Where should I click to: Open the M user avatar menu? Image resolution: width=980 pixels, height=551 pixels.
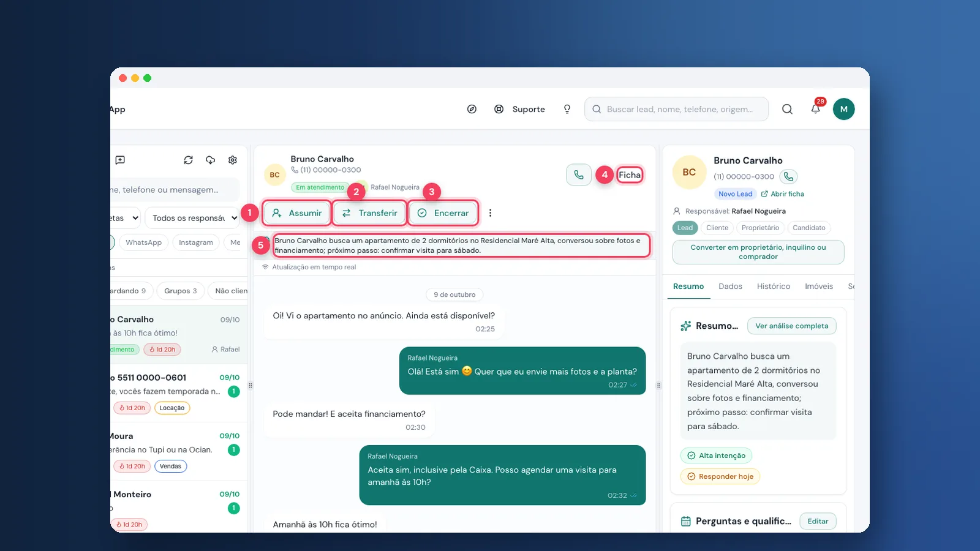coord(843,109)
